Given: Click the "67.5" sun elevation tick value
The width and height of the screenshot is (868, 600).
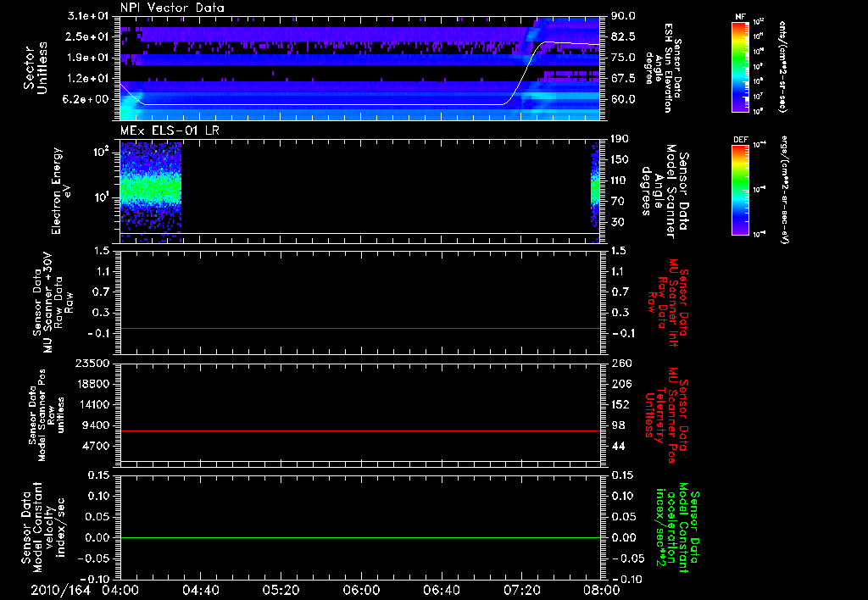Looking at the screenshot, I should (x=623, y=79).
